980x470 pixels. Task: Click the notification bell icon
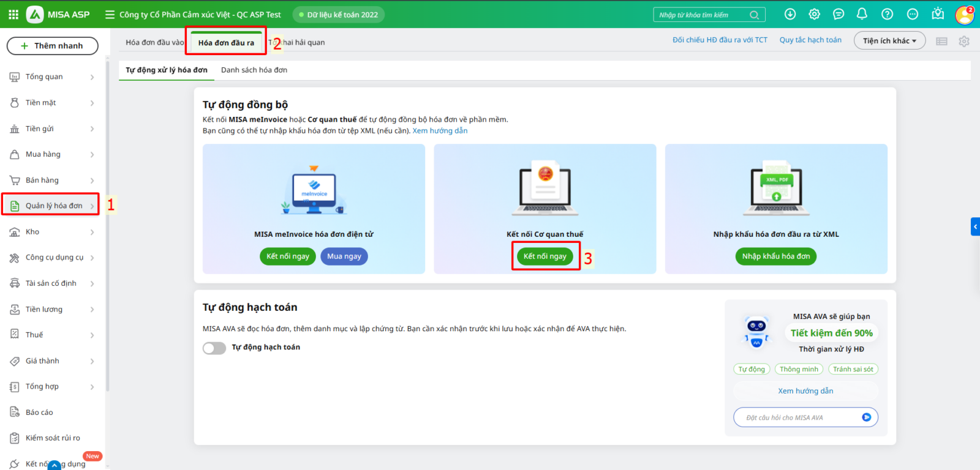click(x=862, y=14)
